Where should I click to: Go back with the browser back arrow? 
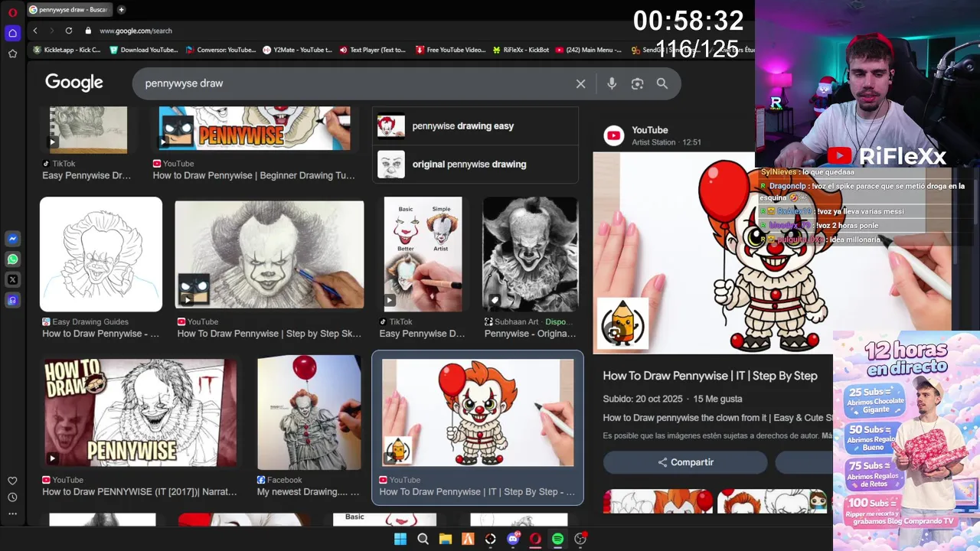point(35,31)
